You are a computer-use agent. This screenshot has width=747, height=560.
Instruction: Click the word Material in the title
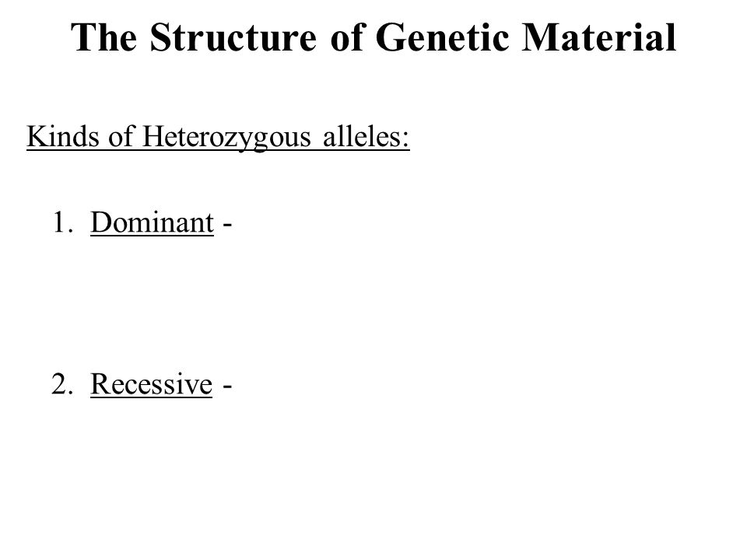coord(599,37)
